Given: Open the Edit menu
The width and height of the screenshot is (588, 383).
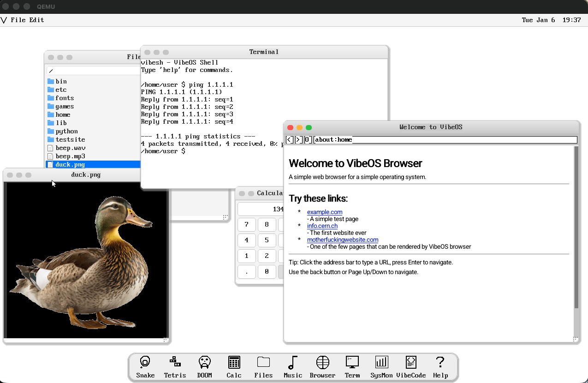Looking at the screenshot, I should click(37, 20).
